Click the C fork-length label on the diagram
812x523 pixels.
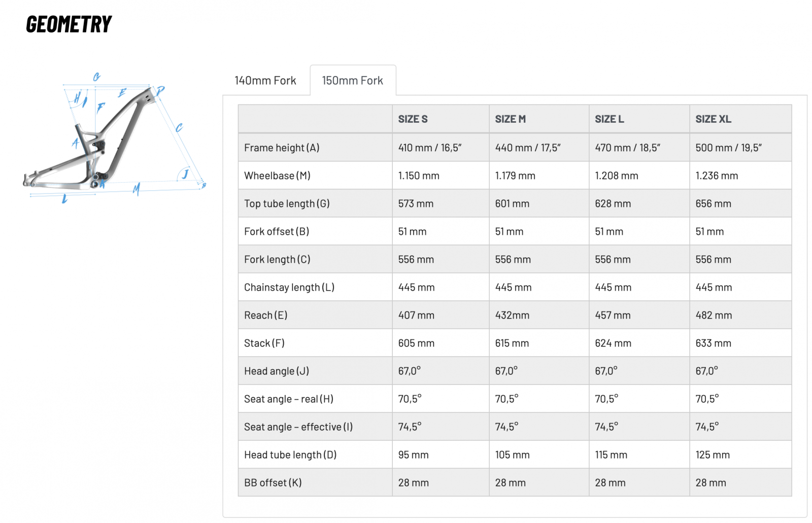point(179,128)
